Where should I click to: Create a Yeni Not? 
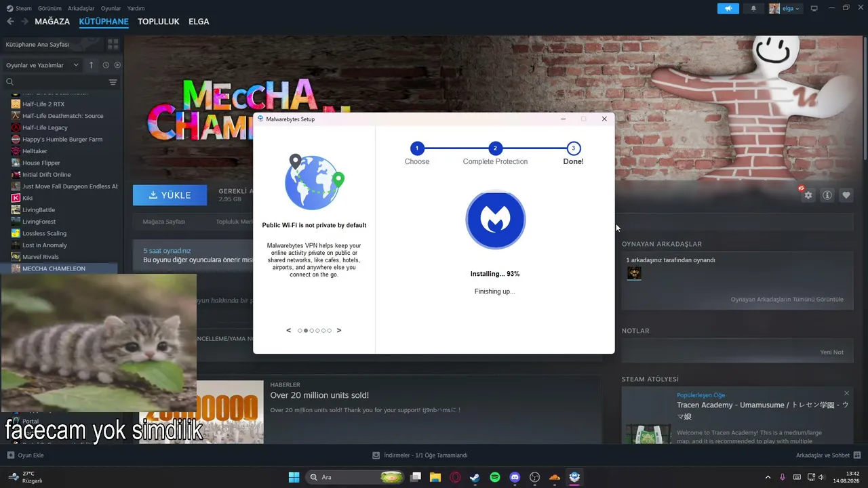832,352
